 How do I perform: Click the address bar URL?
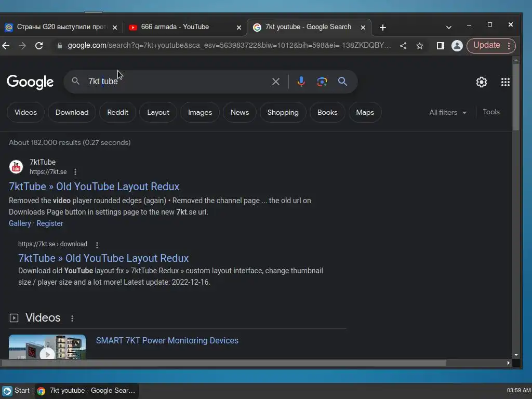tap(229, 46)
